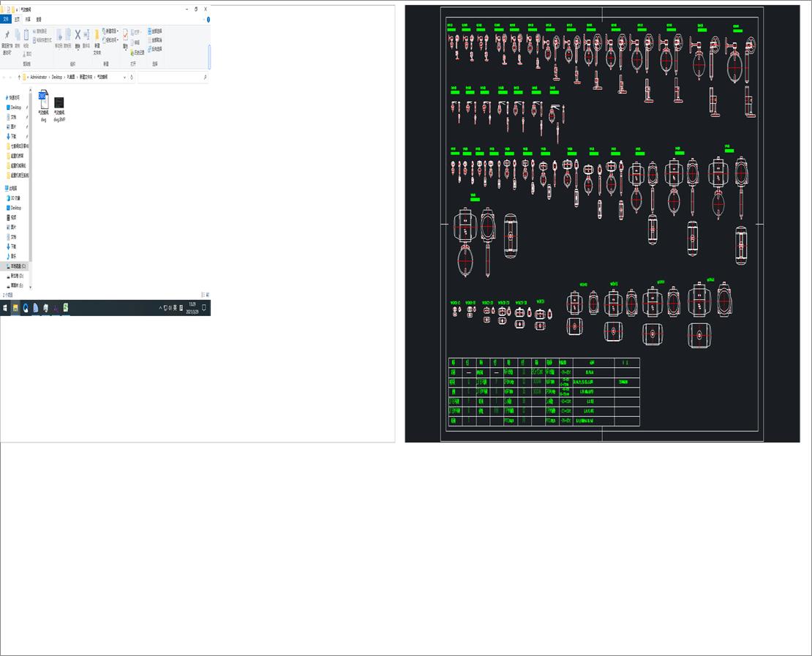Open the Windows Start menu
812x656 pixels.
[5, 308]
